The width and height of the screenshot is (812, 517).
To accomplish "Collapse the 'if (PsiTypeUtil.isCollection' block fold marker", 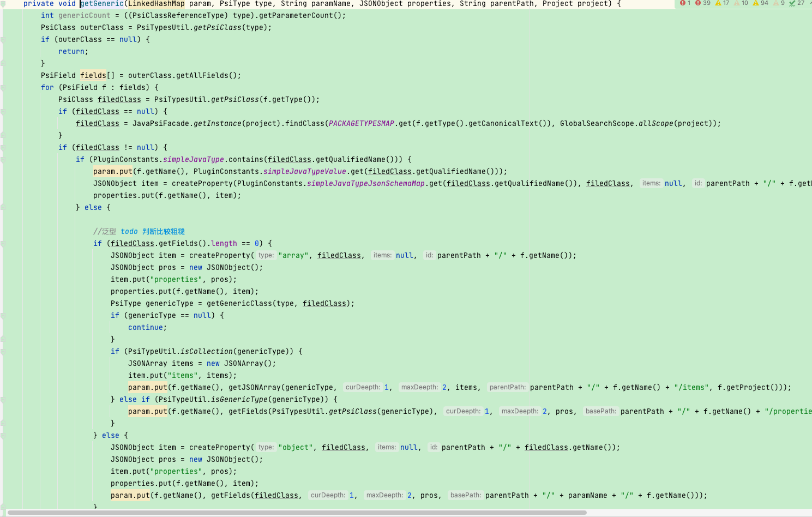I will coord(3,352).
